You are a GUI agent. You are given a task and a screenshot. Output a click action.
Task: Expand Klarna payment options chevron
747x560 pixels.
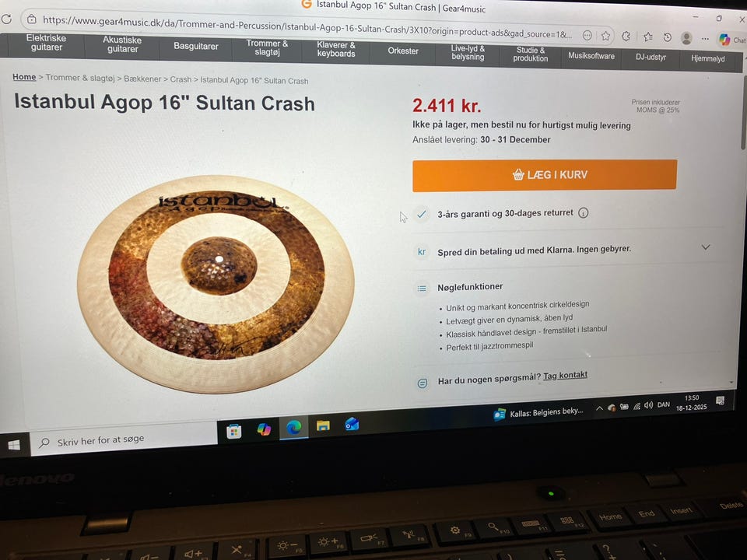pos(706,247)
